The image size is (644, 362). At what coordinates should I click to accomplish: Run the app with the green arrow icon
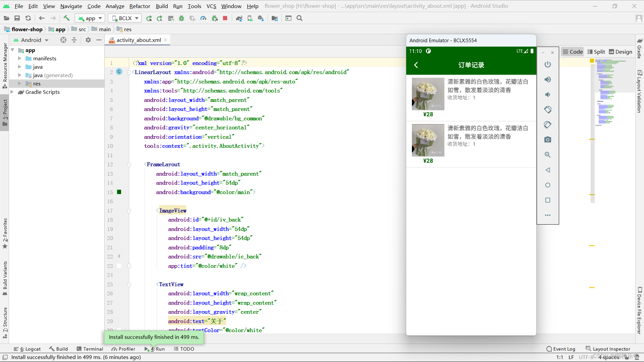tap(149, 18)
